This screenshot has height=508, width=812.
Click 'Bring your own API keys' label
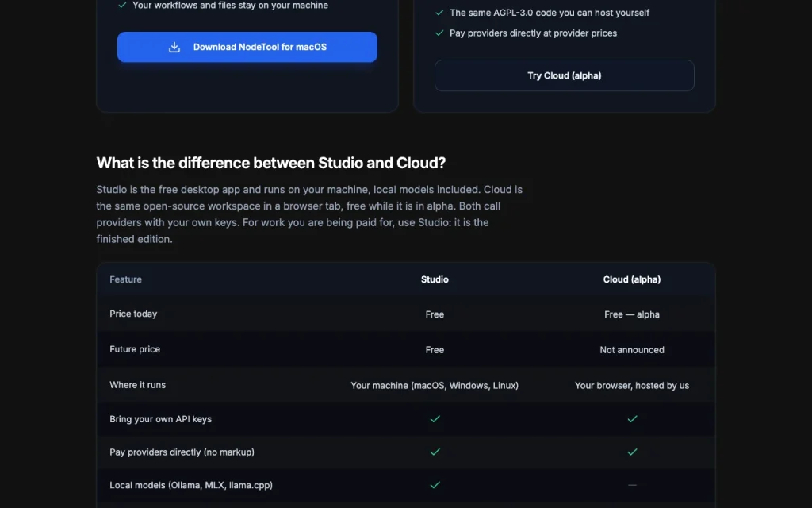pyautogui.click(x=160, y=419)
